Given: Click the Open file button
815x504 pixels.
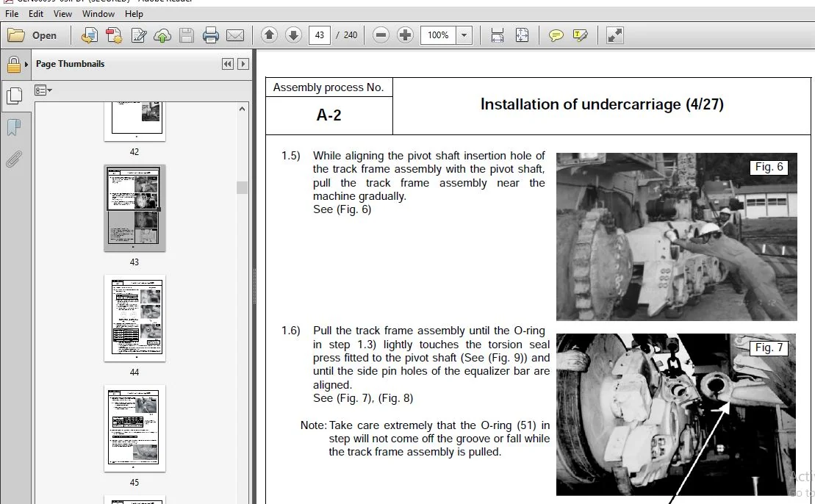Looking at the screenshot, I should (32, 35).
